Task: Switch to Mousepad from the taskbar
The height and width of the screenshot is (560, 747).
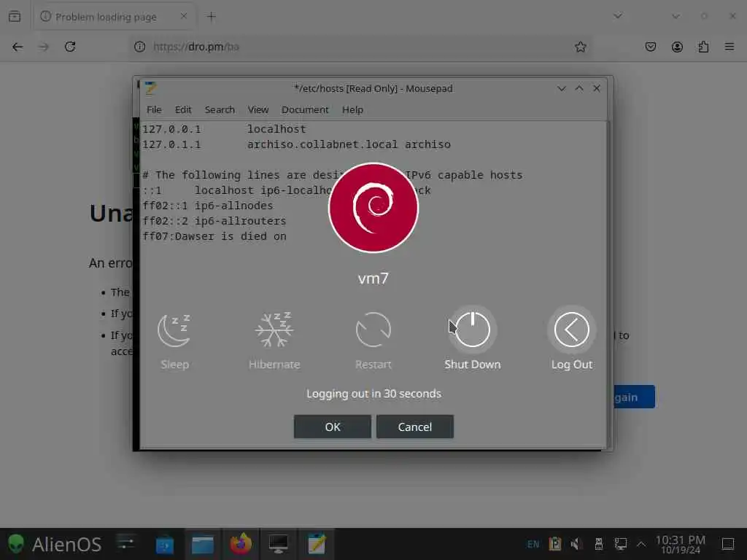Action: [317, 544]
